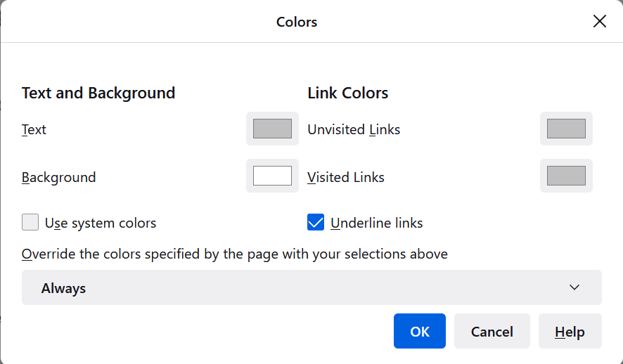The image size is (623, 364).
Task: Pick a color for Unvisited Links swatch
Action: pyautogui.click(x=566, y=129)
